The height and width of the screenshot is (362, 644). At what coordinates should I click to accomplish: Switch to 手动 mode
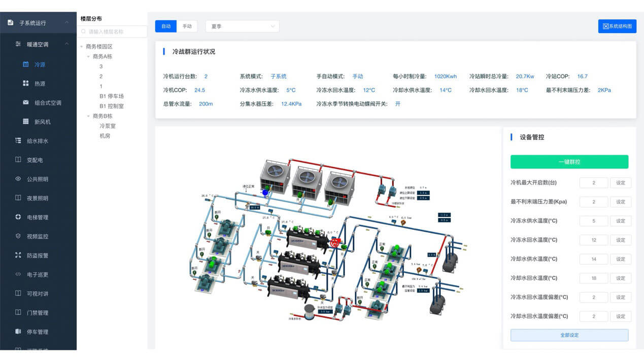click(187, 26)
